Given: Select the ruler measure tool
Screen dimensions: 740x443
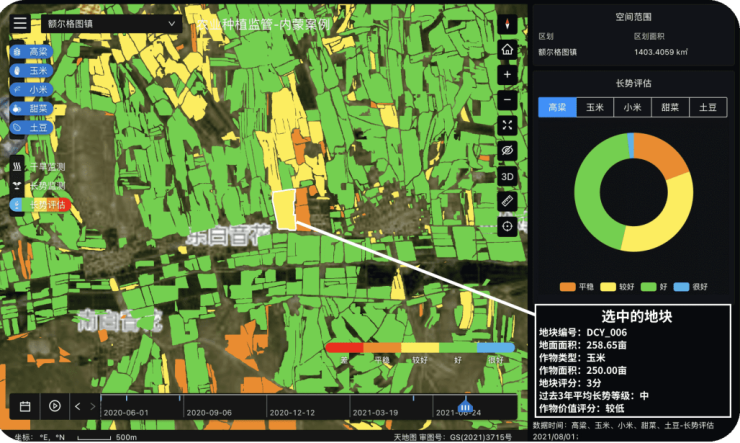Looking at the screenshot, I should pyautogui.click(x=507, y=201).
